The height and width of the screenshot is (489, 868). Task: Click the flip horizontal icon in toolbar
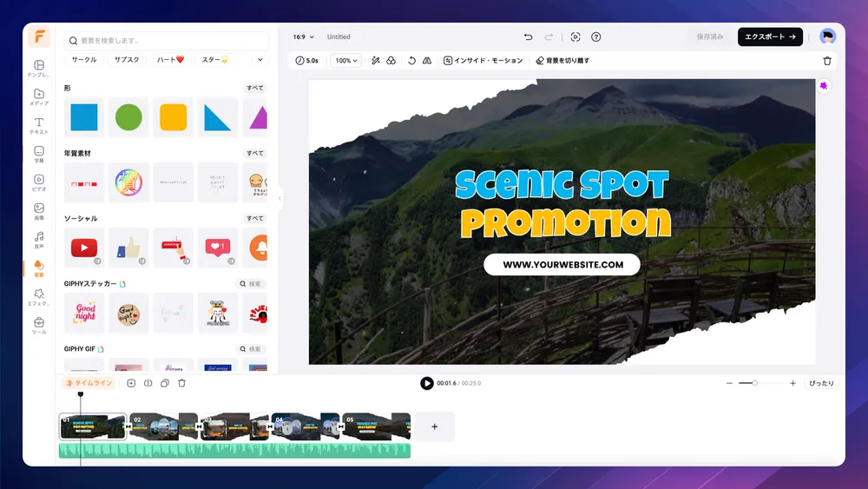point(426,61)
